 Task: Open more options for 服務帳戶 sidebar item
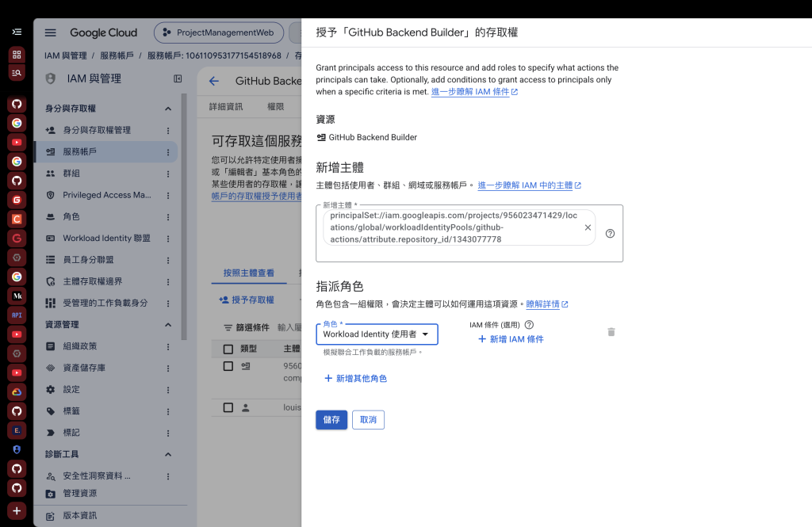pos(168,152)
